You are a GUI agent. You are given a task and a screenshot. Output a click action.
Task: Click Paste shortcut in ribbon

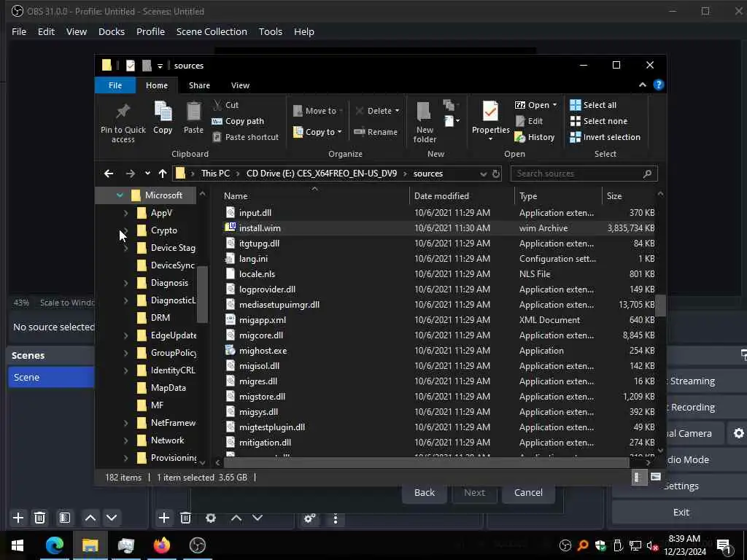click(x=245, y=137)
